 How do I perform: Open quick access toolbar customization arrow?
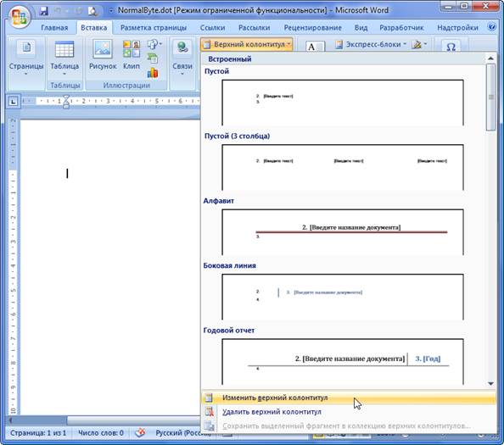(x=111, y=11)
